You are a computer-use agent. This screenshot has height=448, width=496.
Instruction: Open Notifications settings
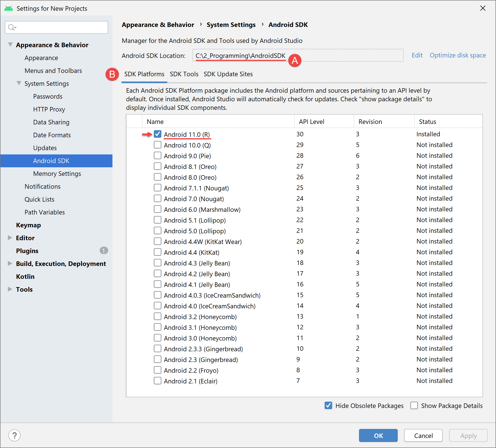coord(43,186)
